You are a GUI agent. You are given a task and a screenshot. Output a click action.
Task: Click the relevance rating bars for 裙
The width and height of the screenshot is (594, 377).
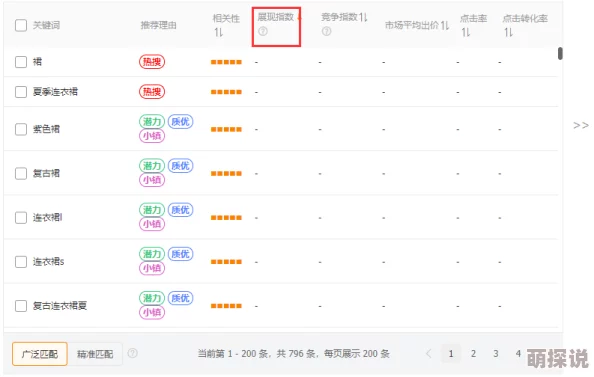tap(226, 62)
